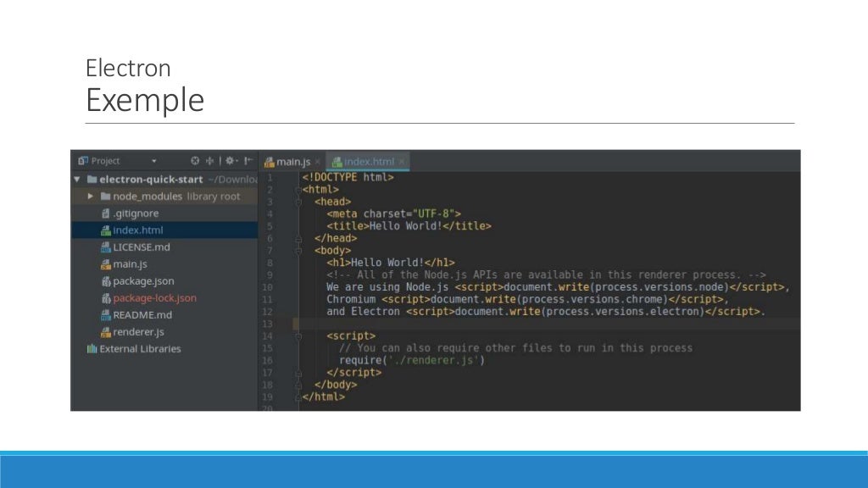Click the scroll-from-source target icon
This screenshot has width=868, height=488.
coord(195,160)
